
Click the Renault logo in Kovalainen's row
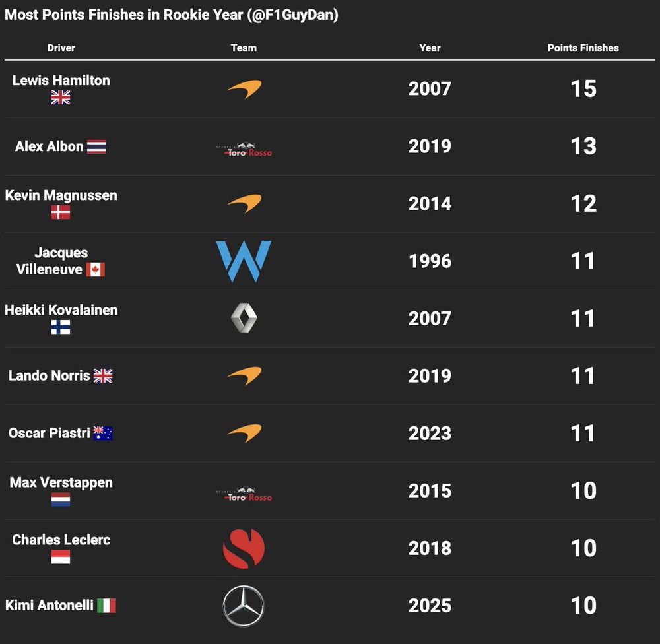pos(244,318)
